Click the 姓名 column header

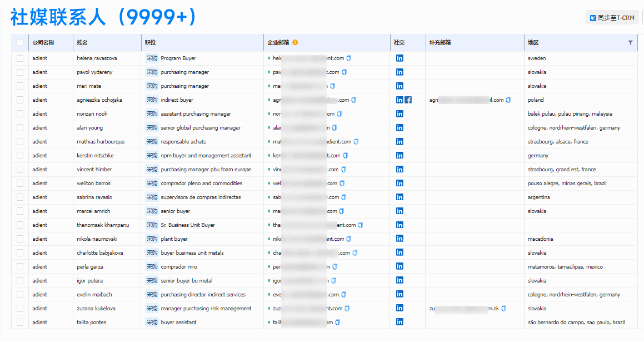tap(82, 43)
